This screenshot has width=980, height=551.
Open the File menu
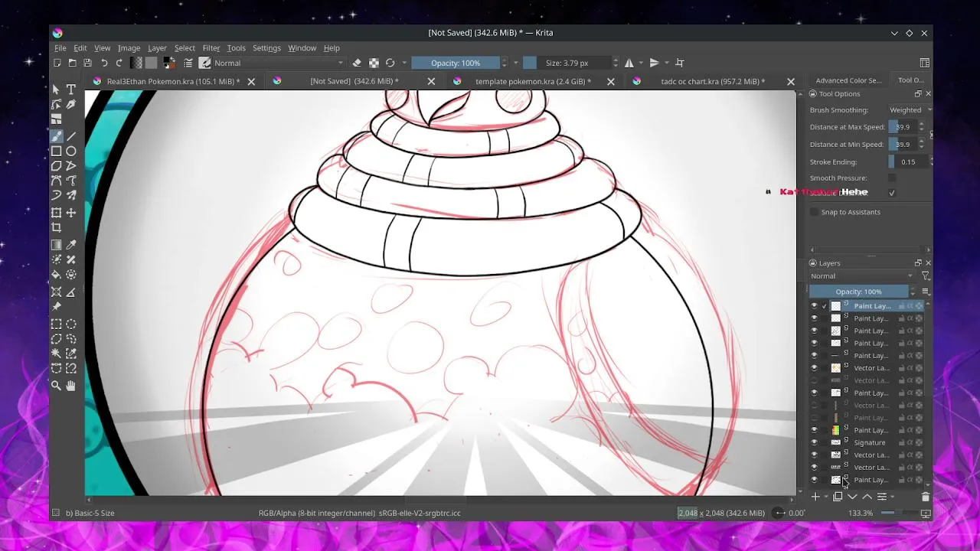click(x=60, y=47)
